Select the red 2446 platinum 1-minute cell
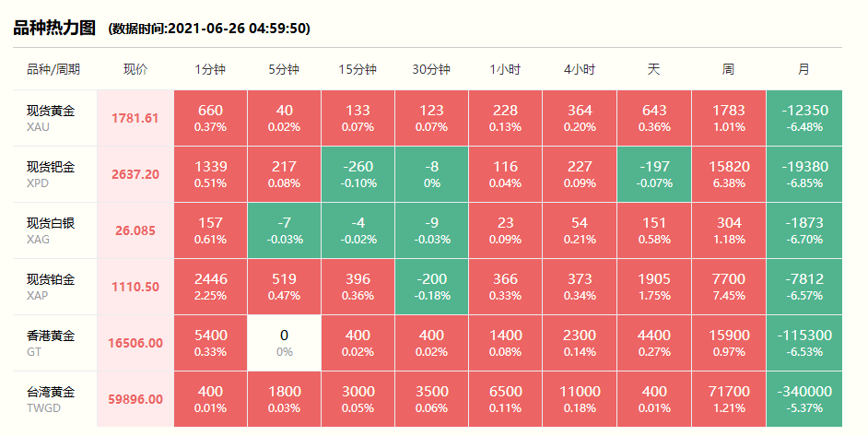The image size is (868, 436). click(210, 287)
